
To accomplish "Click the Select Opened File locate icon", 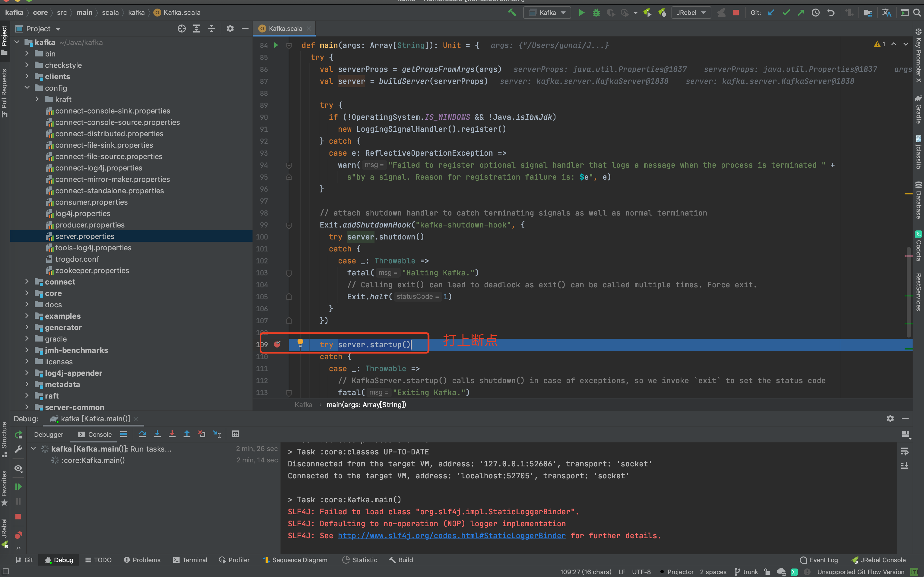I will 182,29.
